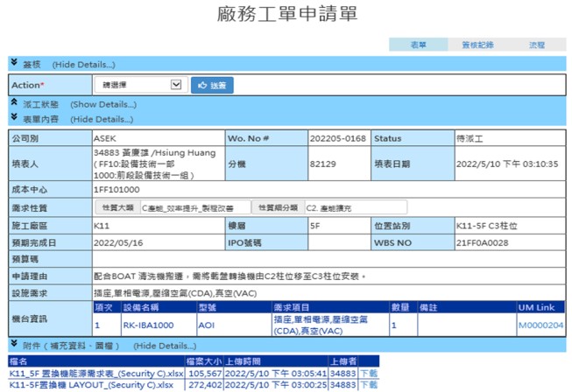Click Show Details next to 派工狀態

103,105
